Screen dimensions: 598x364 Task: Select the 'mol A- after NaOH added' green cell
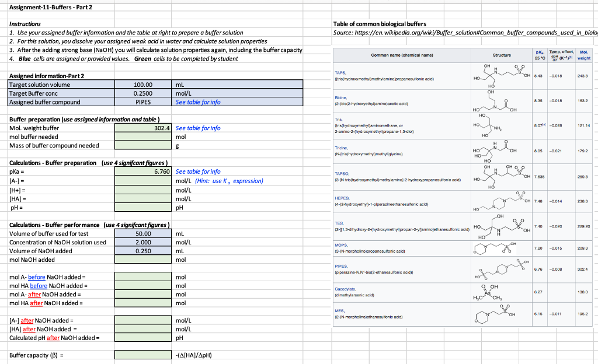143,295
